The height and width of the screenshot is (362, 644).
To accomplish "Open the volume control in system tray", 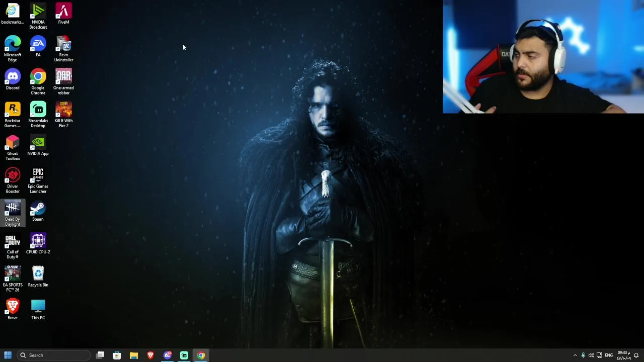I will click(591, 355).
